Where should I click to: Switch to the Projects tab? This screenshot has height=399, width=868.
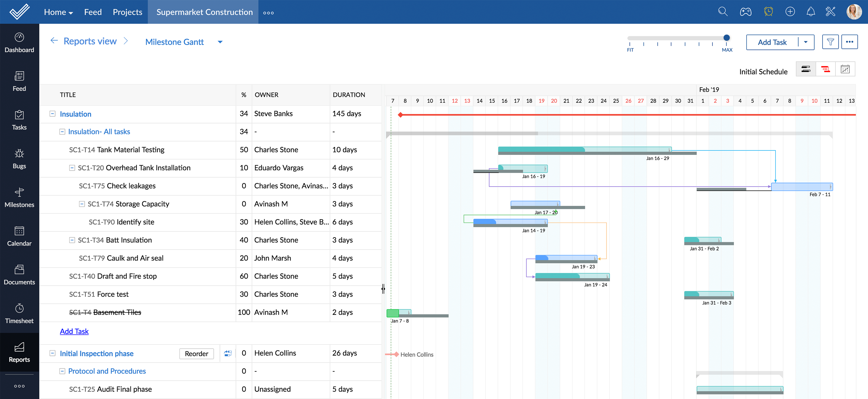(127, 12)
